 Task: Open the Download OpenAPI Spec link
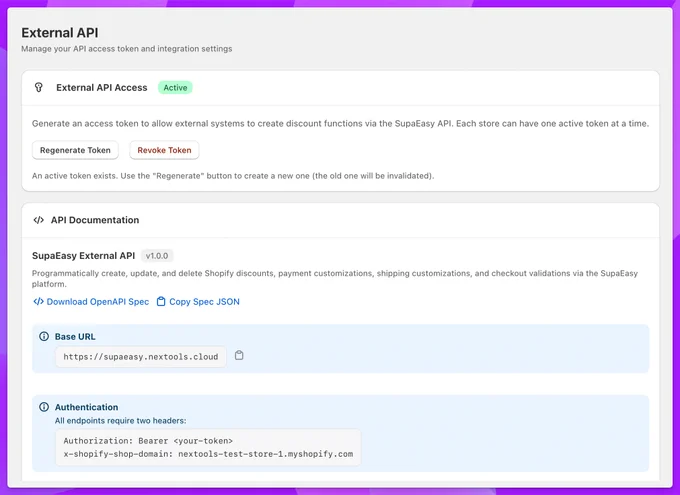tap(98, 302)
